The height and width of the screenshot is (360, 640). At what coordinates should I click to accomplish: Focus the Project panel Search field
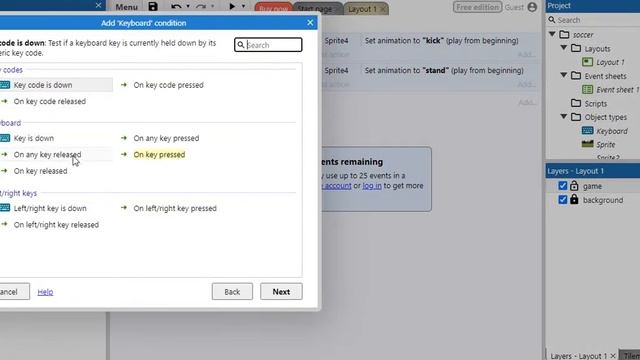[593, 20]
